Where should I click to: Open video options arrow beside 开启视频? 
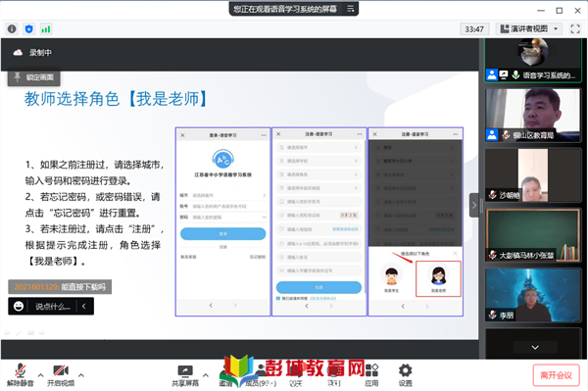(x=81, y=375)
